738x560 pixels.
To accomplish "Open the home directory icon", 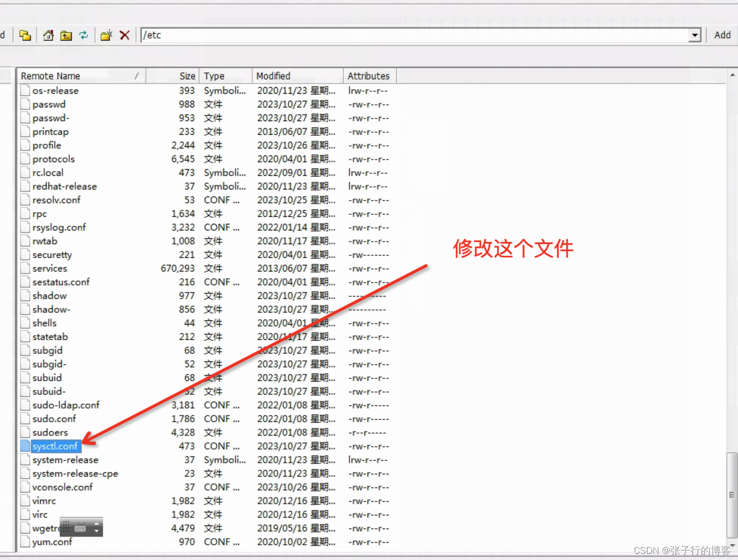I will [48, 35].
